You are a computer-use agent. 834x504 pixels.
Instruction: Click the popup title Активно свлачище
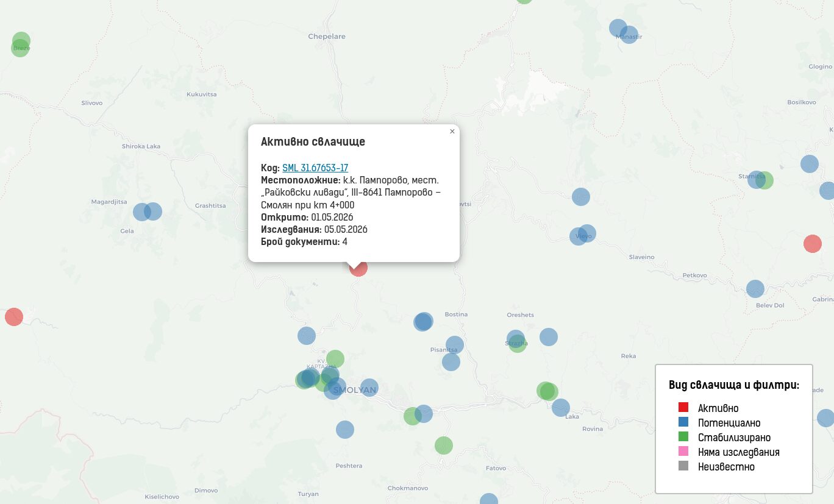313,142
